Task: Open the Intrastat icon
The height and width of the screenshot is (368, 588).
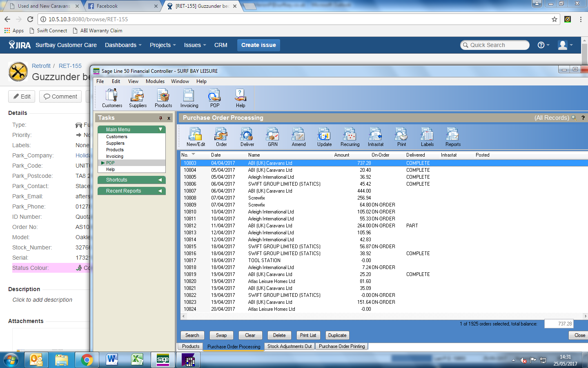Action: [x=375, y=137]
